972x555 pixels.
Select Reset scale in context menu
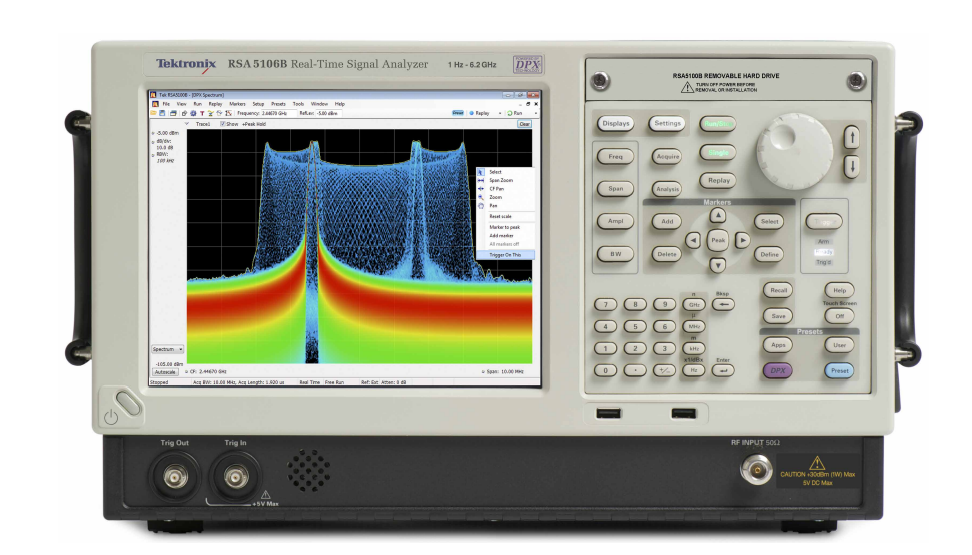coord(505,216)
